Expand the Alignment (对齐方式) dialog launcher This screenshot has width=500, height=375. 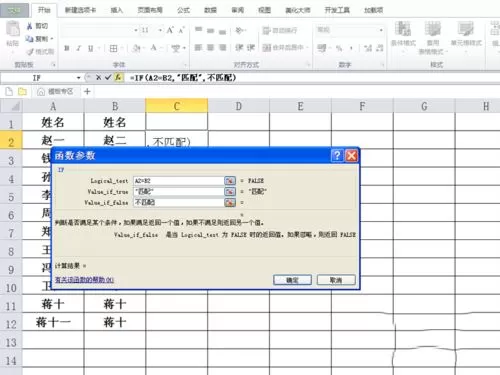pos(308,65)
